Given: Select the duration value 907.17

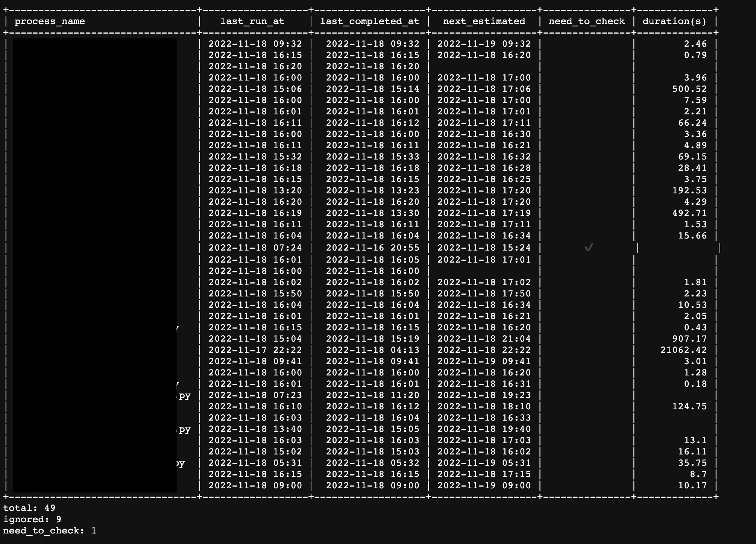Looking at the screenshot, I should 690,338.
